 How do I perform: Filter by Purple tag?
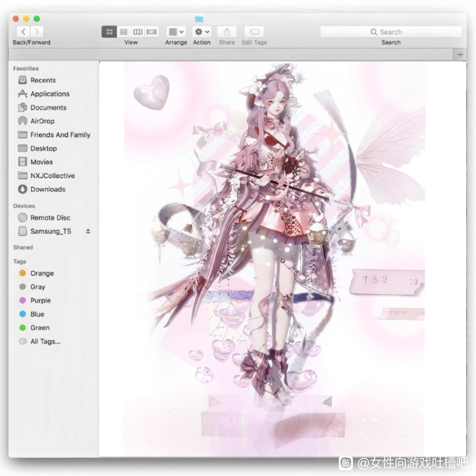tap(35, 300)
